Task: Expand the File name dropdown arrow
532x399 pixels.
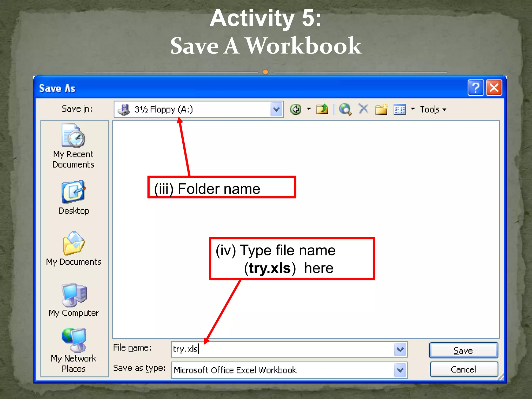Action: click(400, 349)
